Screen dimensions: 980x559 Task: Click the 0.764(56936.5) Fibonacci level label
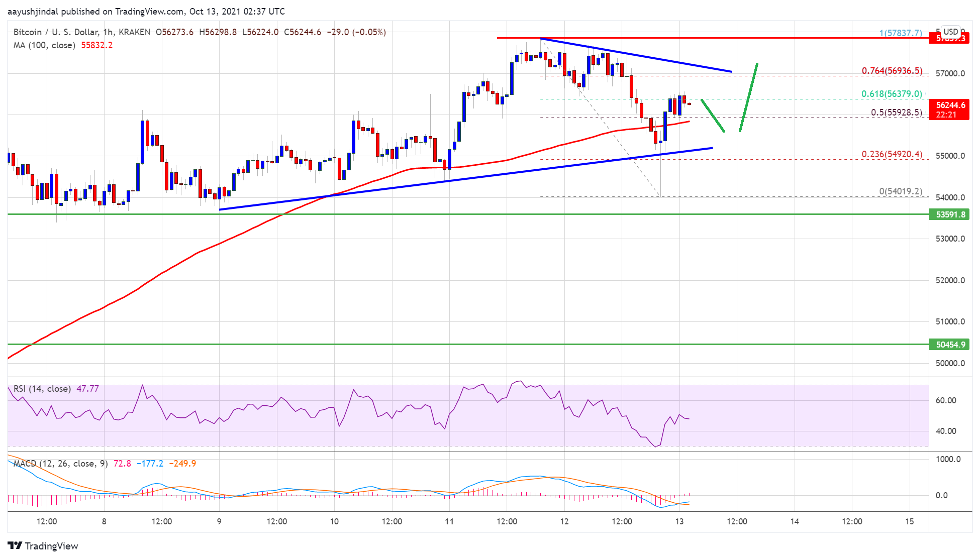coord(892,71)
